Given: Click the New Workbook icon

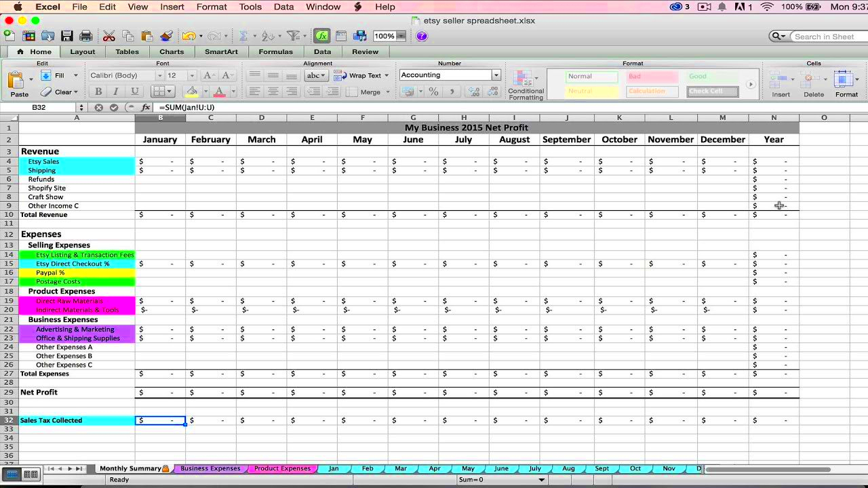Looking at the screenshot, I should (9, 36).
